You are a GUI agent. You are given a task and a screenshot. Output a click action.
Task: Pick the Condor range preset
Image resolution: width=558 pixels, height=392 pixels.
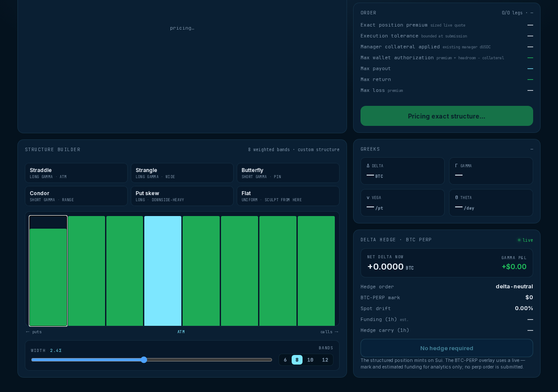pos(76,196)
